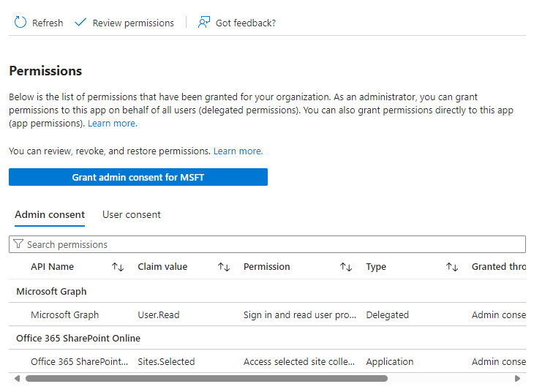Click the Granted through column header
The image size is (534, 392).
point(499,267)
